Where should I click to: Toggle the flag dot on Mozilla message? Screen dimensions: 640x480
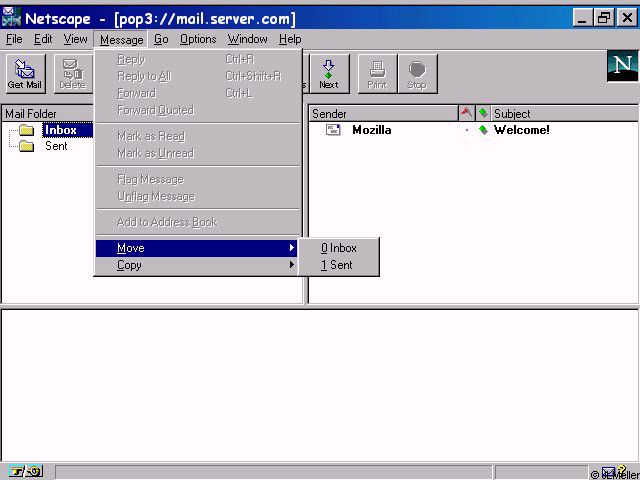click(467, 130)
